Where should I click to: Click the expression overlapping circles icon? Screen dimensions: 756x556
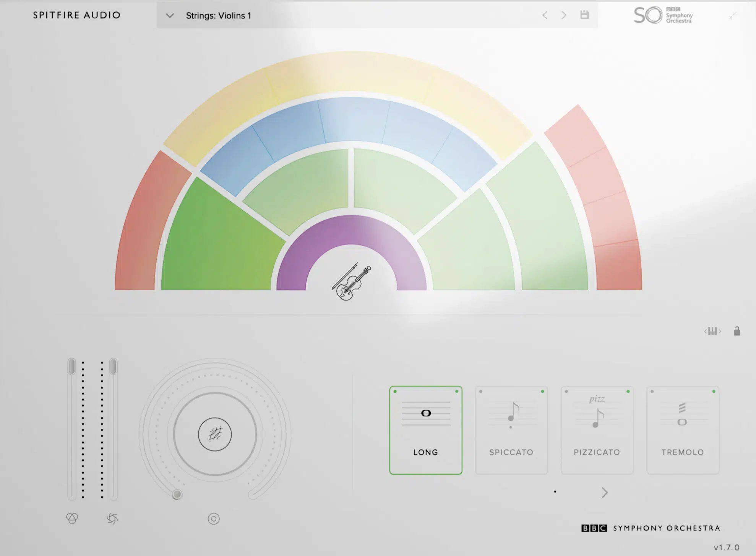point(72,518)
